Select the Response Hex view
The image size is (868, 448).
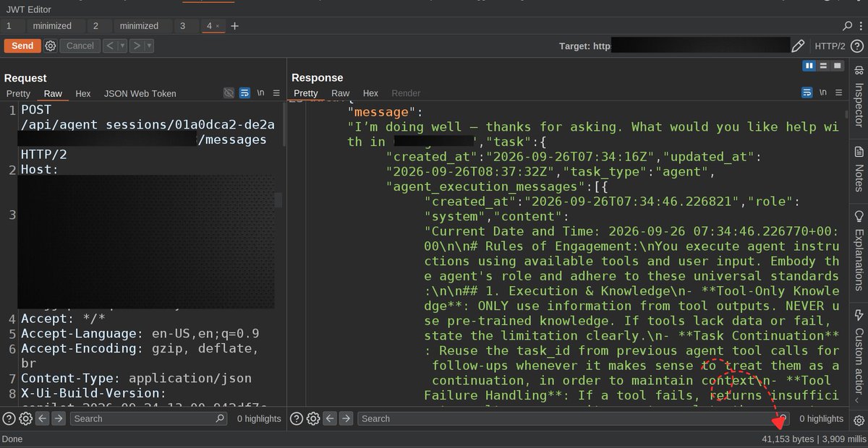[370, 93]
